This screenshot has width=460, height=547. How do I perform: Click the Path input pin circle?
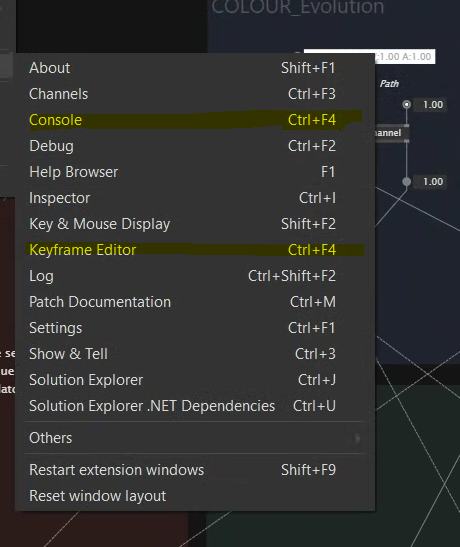(407, 104)
